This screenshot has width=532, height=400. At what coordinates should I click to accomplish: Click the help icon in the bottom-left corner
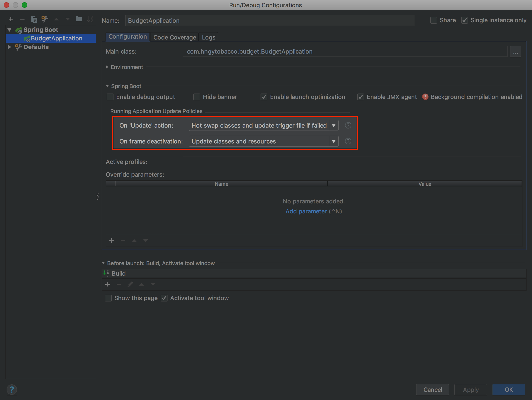[12, 389]
